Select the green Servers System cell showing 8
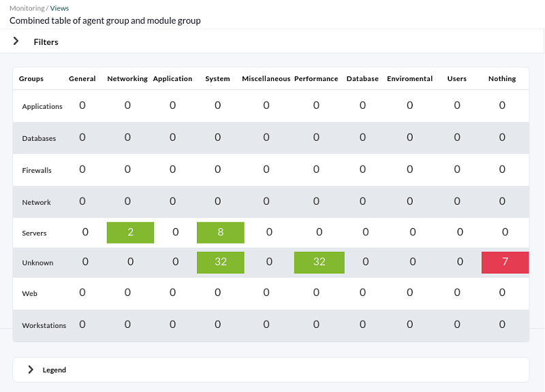This screenshot has height=392, width=545. coord(220,232)
